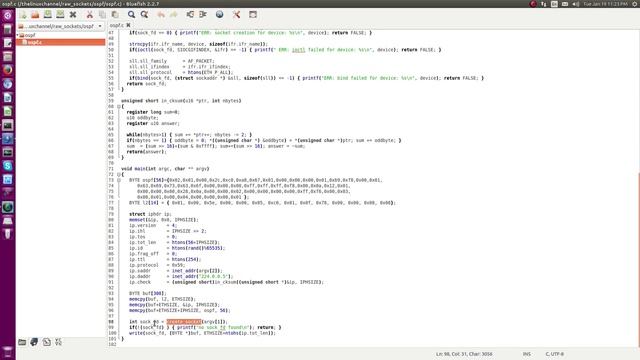Click the Copy toolbar icon
The height and width of the screenshot is (360, 640).
(x=102, y=15)
